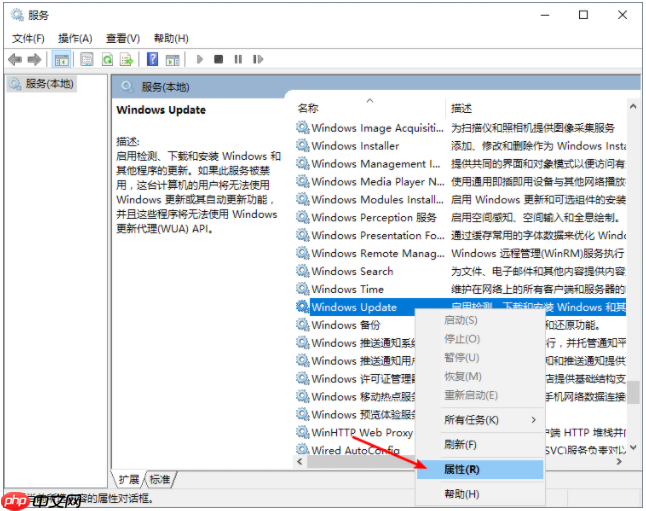
Task: Select Windows Perception 服务 row
Action: 461,217
